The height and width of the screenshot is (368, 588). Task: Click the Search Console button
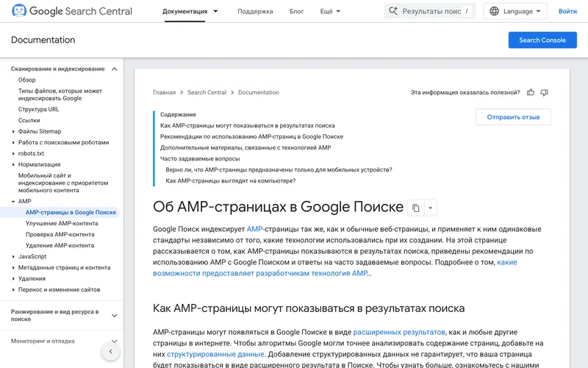pos(542,40)
